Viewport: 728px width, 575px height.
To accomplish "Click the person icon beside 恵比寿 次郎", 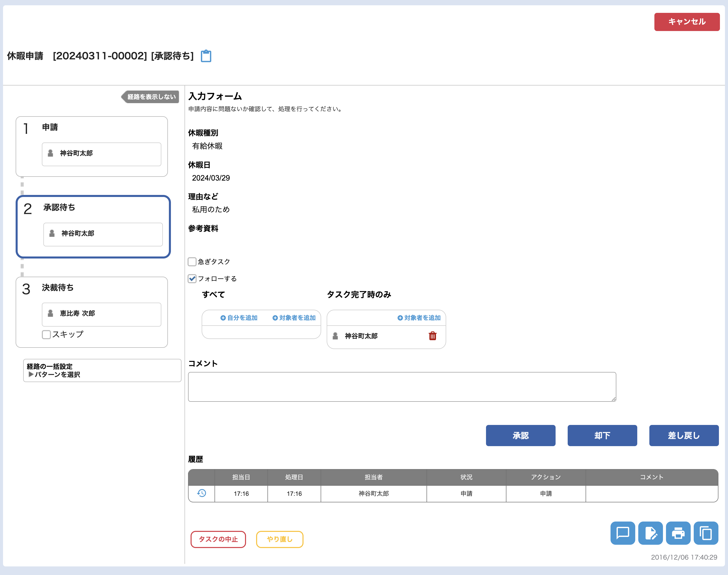I will tap(50, 313).
